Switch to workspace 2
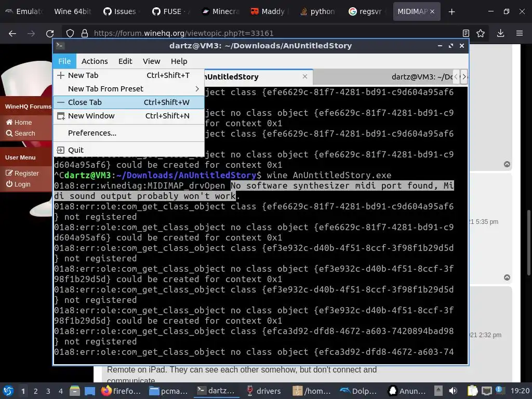 [35, 391]
